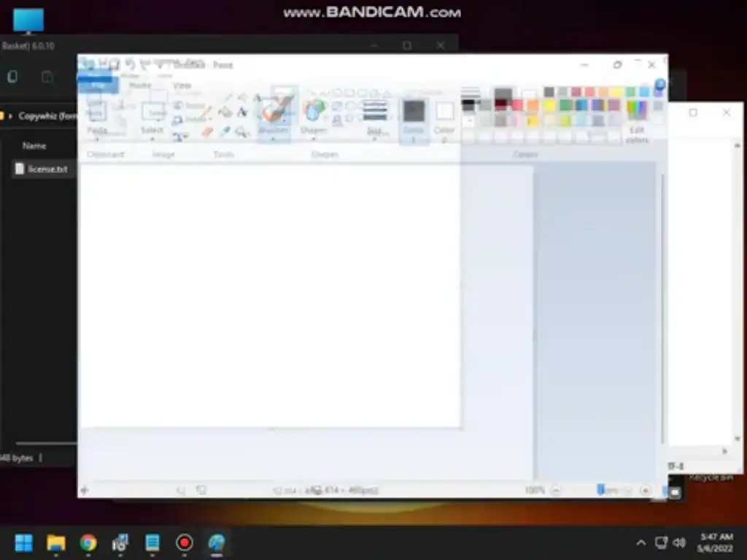Click the Shapes gallery icon
Viewport: 747px width, 560px height.
coord(314,110)
